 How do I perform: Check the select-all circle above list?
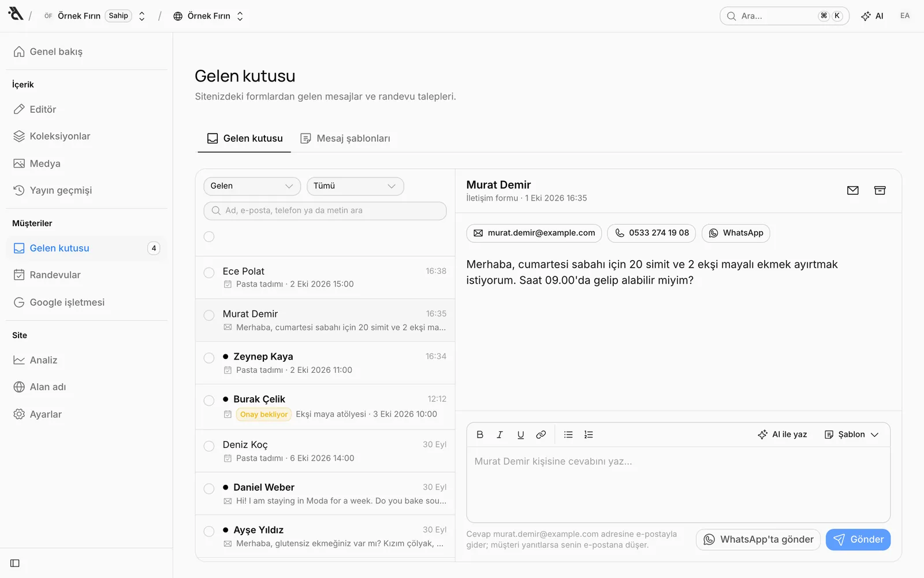209,236
